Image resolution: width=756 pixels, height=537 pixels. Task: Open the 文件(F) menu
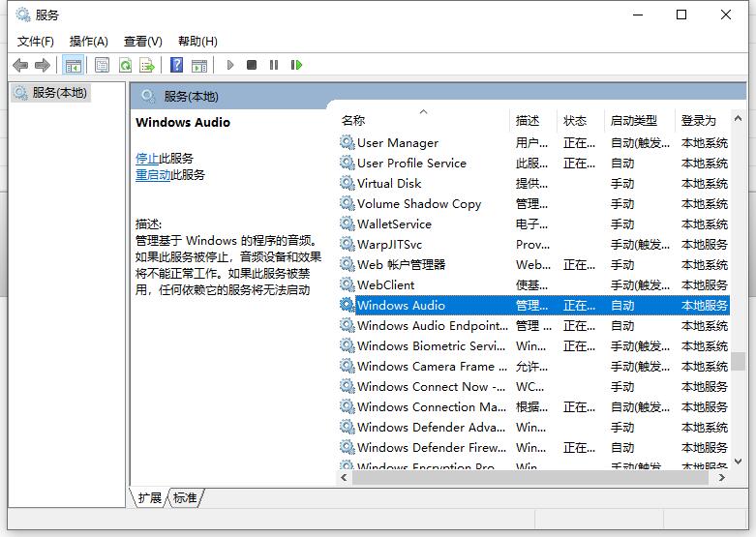pyautogui.click(x=36, y=41)
